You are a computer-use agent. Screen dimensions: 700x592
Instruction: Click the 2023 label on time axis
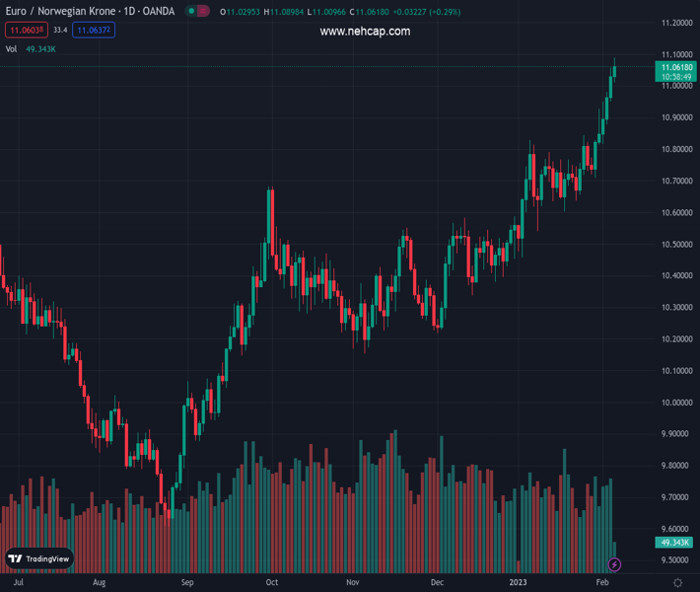[x=519, y=583]
